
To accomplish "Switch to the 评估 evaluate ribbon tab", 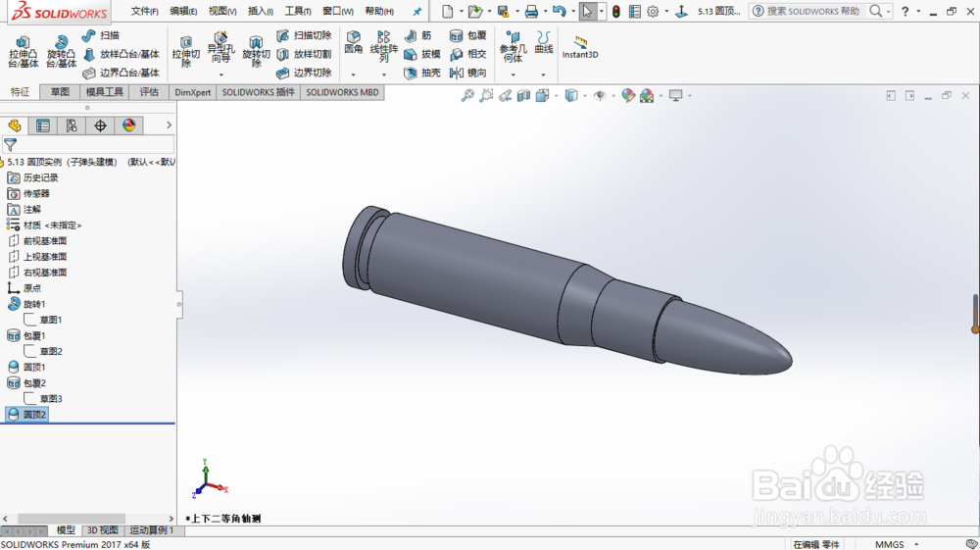I will tap(149, 92).
